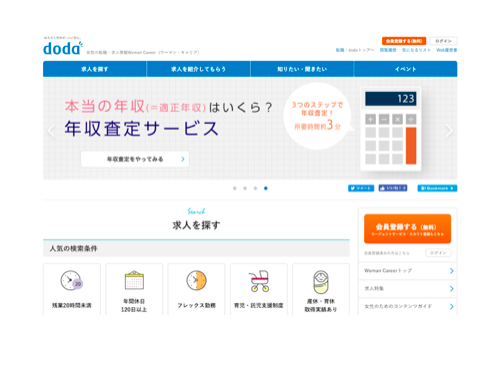Click the Hatena Bookmark button
This screenshot has height=371, width=494.
click(437, 188)
